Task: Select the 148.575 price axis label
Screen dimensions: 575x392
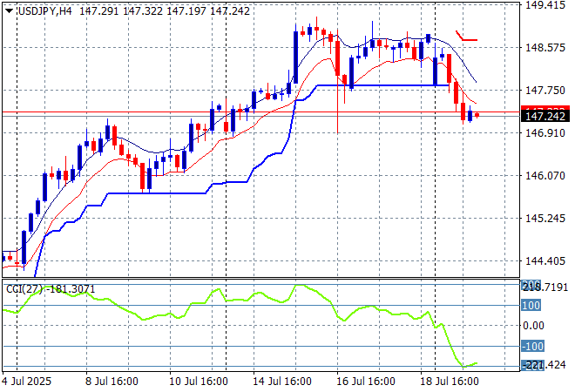Action: click(x=545, y=47)
